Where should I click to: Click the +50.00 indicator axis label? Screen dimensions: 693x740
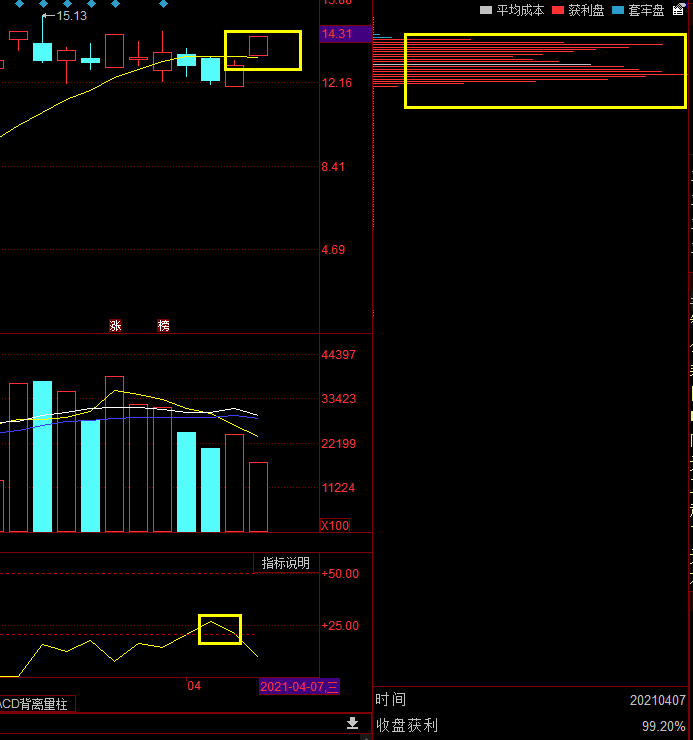(340, 574)
